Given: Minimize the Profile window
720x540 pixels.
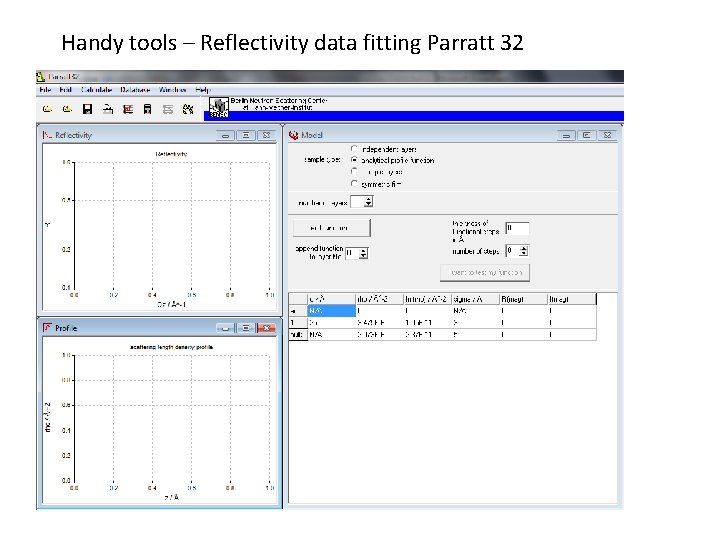Looking at the screenshot, I should pyautogui.click(x=225, y=328).
